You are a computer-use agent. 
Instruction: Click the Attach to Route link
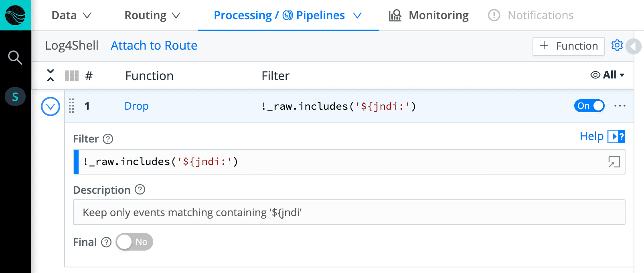[154, 46]
